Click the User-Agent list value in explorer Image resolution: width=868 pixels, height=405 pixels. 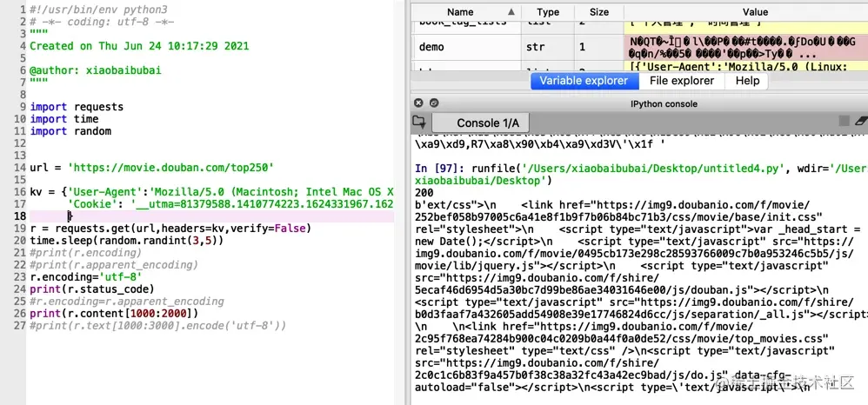(x=746, y=68)
